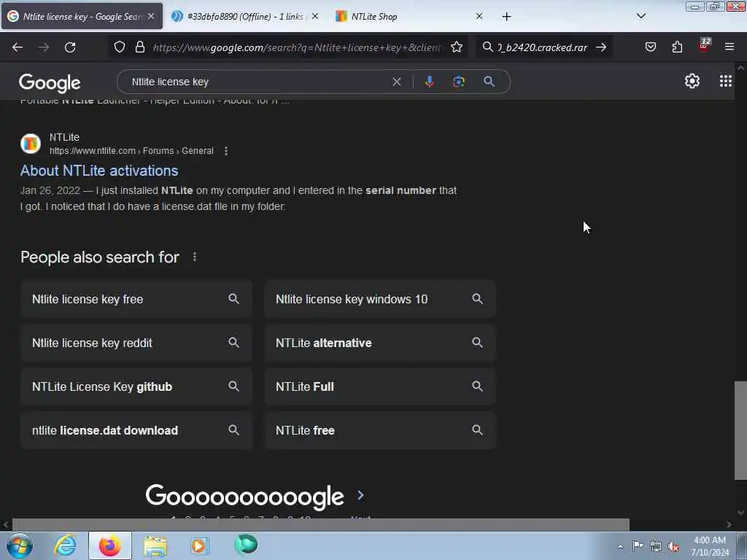Search NTLite free suggestion
This screenshot has width=747, height=560.
tap(379, 430)
